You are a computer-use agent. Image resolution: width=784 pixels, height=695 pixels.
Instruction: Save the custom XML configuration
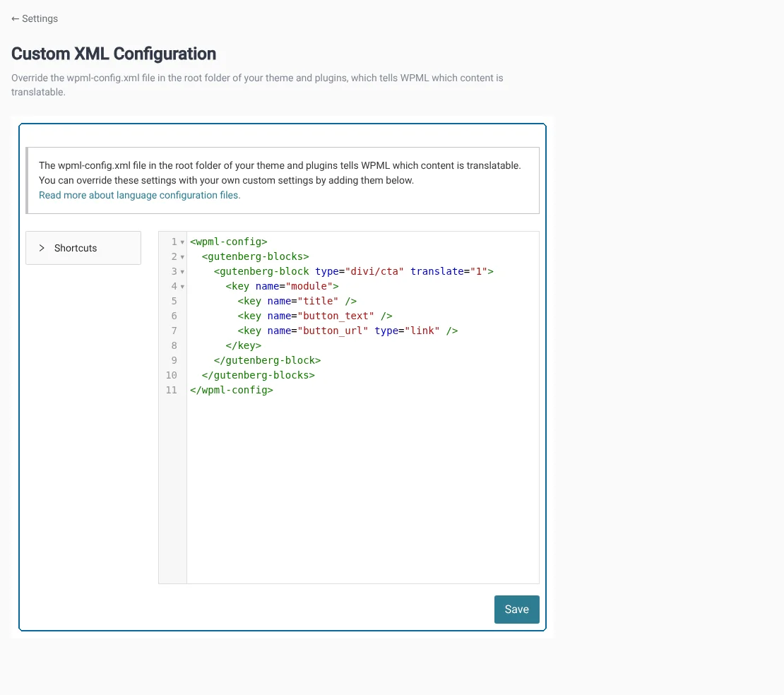pos(516,609)
